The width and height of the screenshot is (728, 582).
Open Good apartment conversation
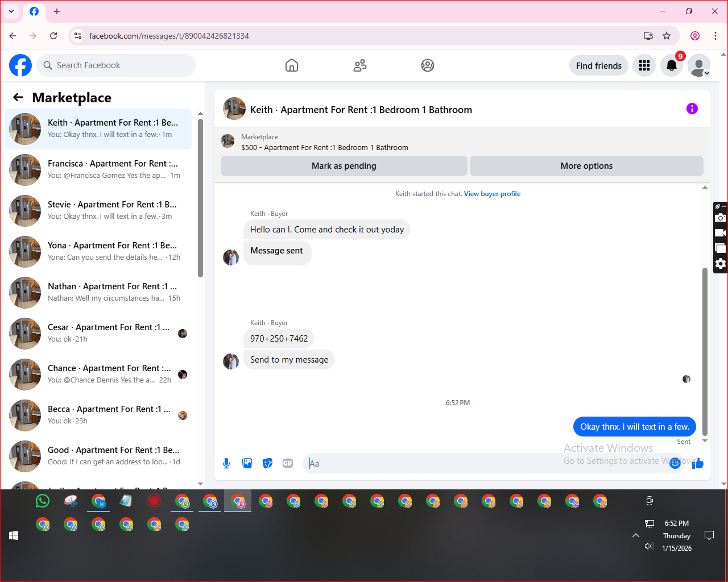click(98, 456)
